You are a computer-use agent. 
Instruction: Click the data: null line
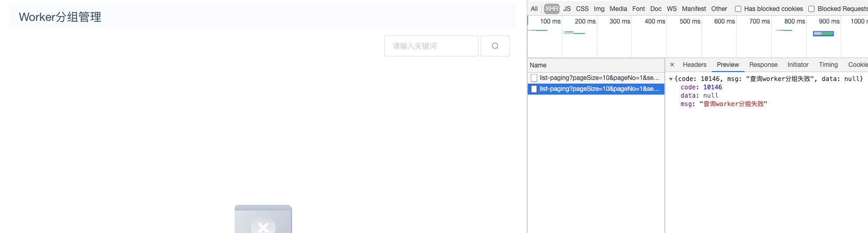(x=699, y=96)
